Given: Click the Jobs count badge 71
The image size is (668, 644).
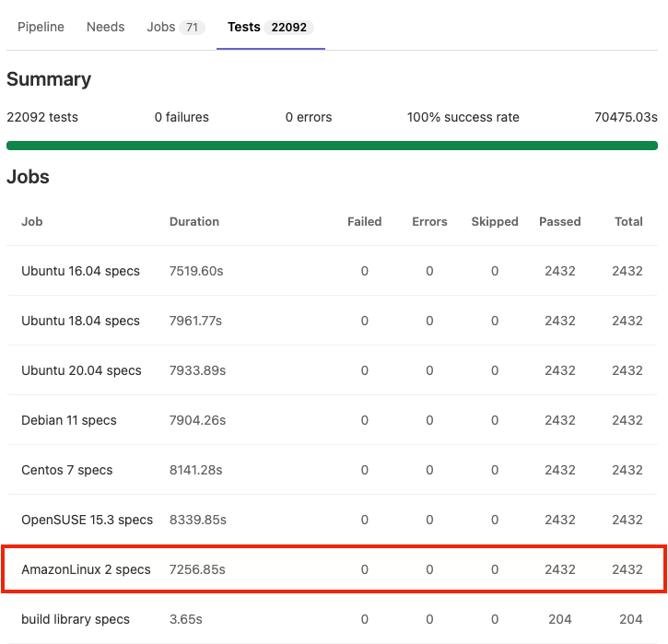Looking at the screenshot, I should (x=193, y=28).
